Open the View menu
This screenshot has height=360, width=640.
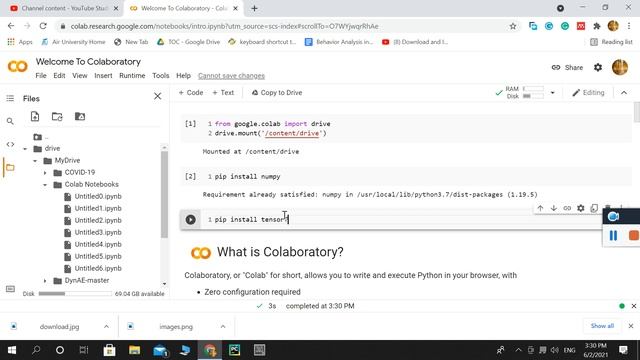click(x=80, y=76)
